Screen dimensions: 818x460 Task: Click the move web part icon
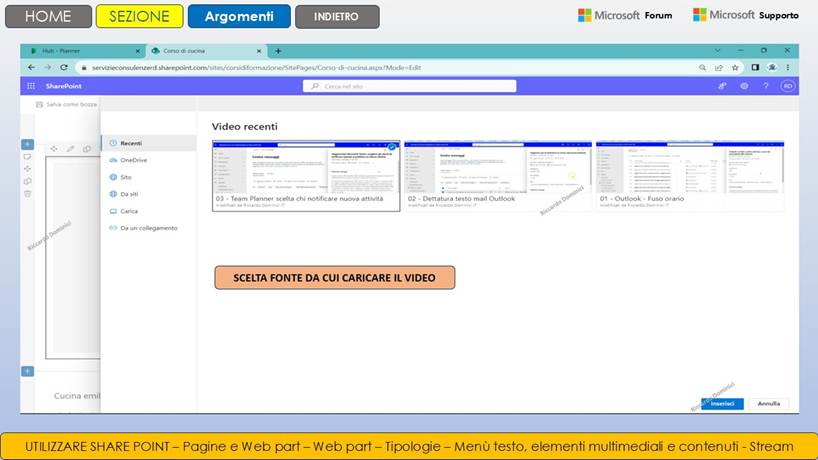[54, 149]
